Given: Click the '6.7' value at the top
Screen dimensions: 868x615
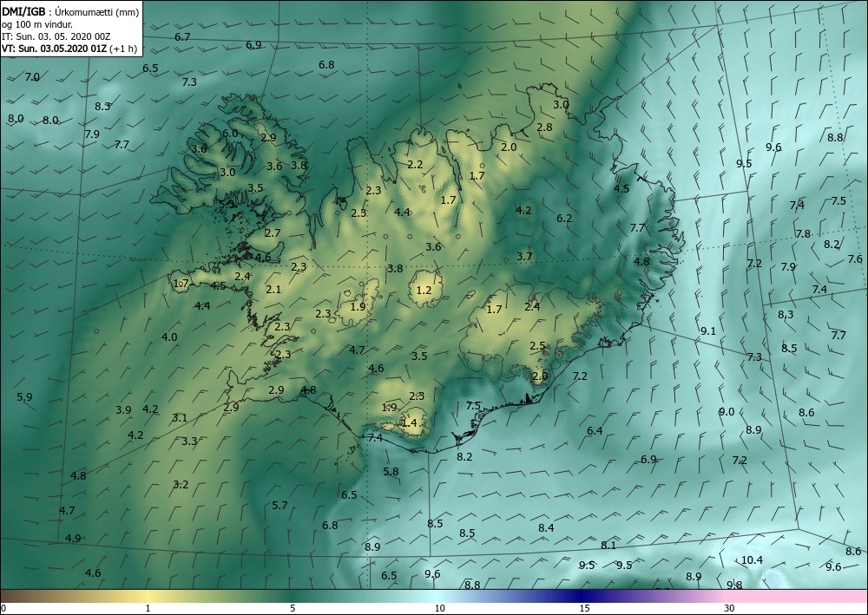Looking at the screenshot, I should (182, 37).
